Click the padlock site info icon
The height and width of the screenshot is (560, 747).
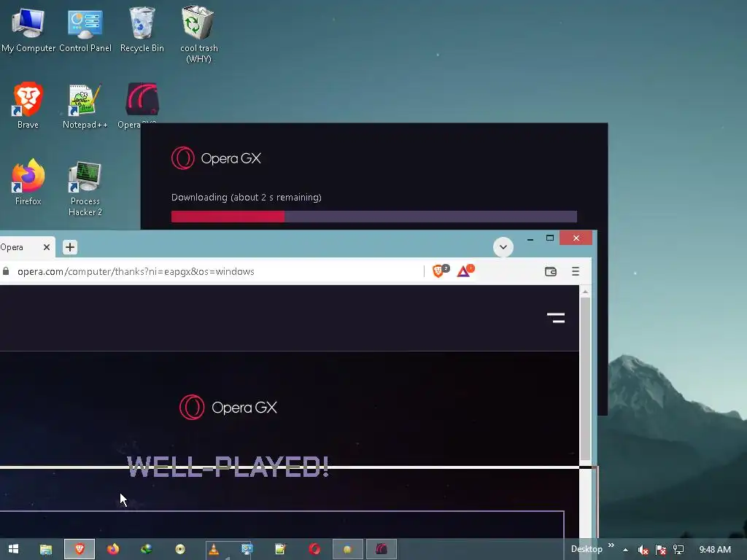6,271
